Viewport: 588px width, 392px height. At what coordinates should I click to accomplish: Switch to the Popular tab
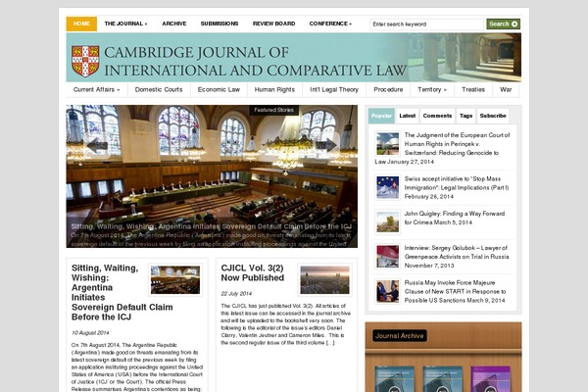[x=381, y=116]
